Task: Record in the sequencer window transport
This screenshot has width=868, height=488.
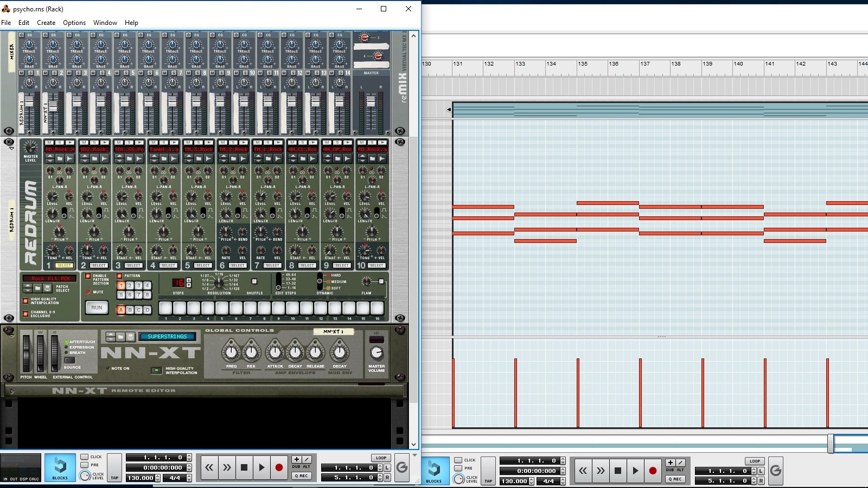Action: coord(653,471)
